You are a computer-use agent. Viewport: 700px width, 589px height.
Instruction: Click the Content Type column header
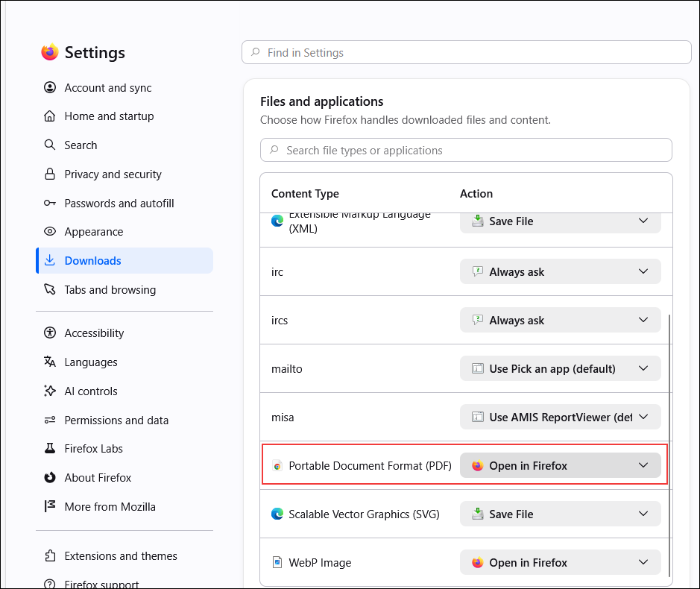point(305,193)
